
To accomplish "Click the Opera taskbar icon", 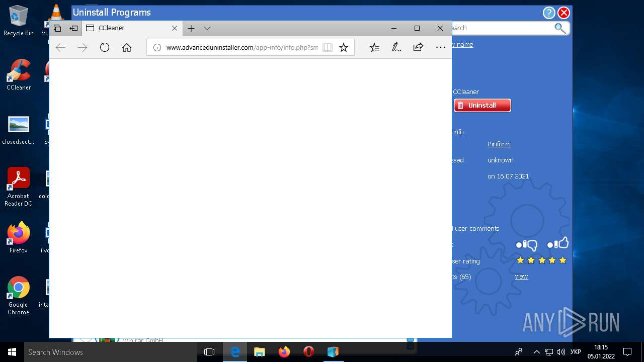I will [308, 352].
